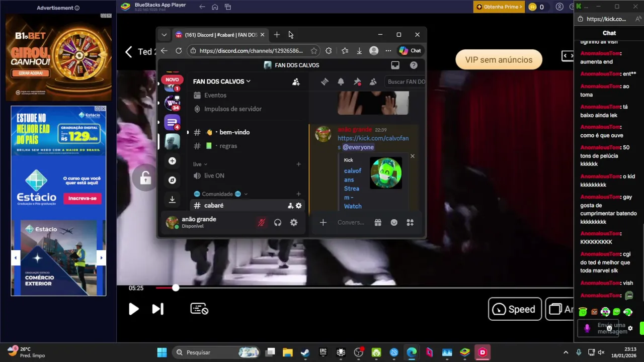
Task: Toggle the Discord member list icon
Action: point(373,81)
